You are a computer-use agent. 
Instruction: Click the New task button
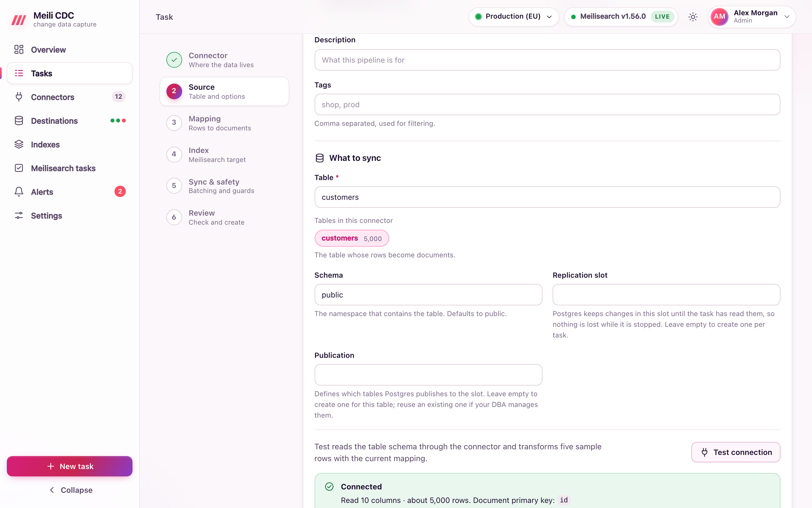70,466
